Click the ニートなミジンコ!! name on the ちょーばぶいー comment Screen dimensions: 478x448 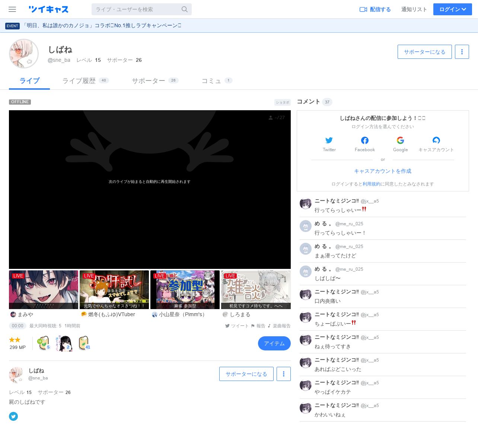pos(337,314)
